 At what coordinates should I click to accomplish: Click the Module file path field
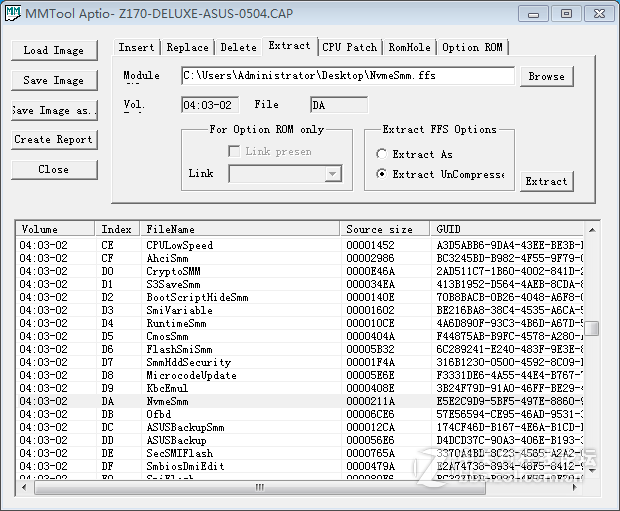pos(347,76)
